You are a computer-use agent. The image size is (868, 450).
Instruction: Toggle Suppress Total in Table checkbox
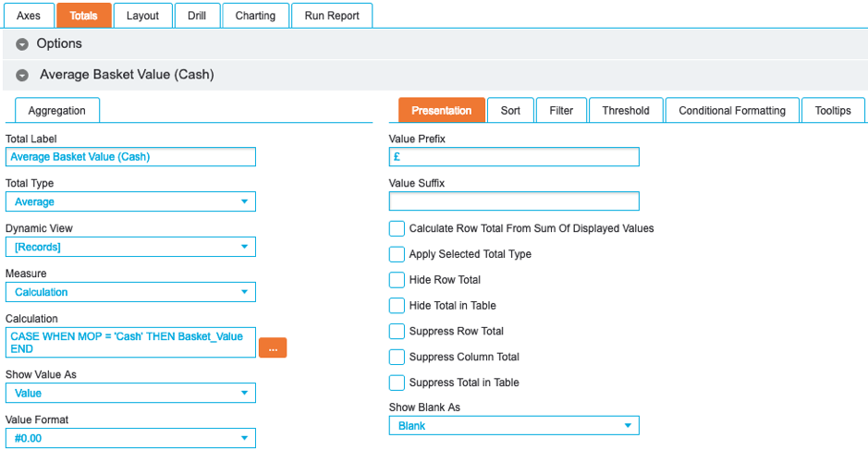click(397, 383)
